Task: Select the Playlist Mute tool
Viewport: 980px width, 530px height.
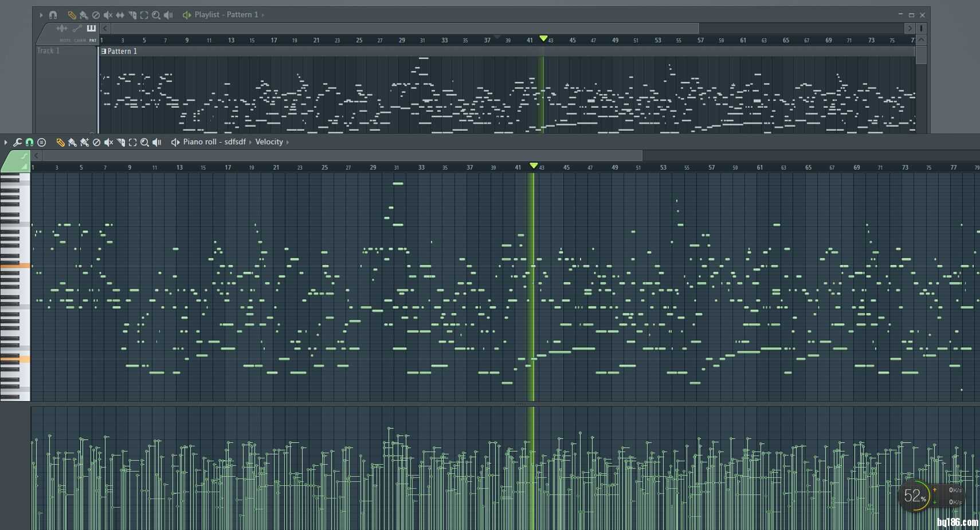Action: (x=108, y=15)
